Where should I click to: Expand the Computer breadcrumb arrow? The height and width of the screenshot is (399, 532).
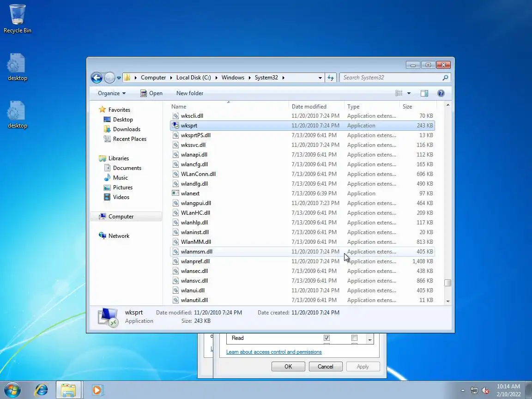coord(171,78)
